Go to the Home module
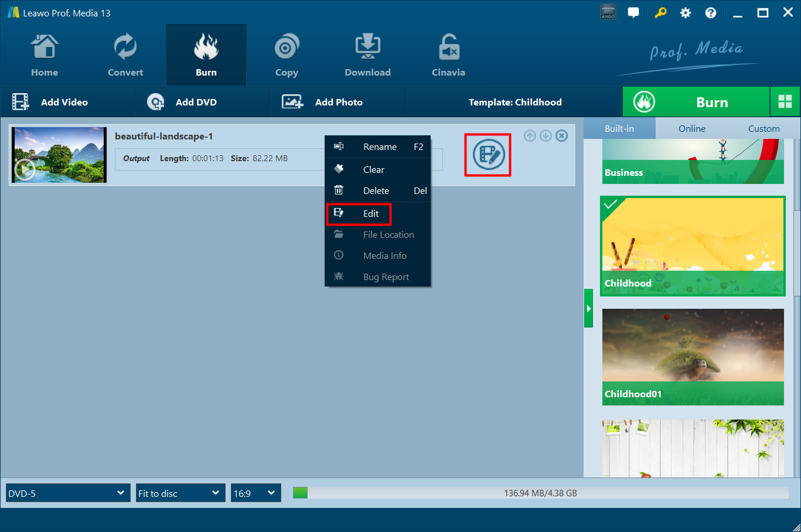The width and height of the screenshot is (801, 532). (x=45, y=56)
